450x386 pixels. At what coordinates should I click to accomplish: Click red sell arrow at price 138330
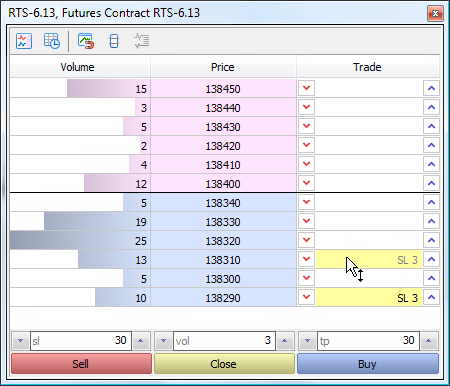click(x=306, y=221)
